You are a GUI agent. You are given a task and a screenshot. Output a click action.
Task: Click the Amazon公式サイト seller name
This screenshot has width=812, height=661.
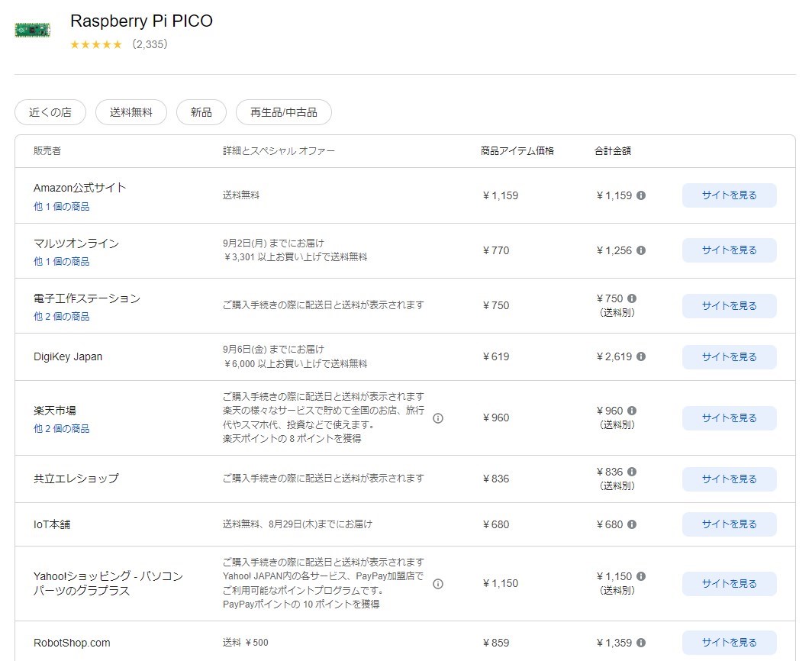click(x=79, y=188)
